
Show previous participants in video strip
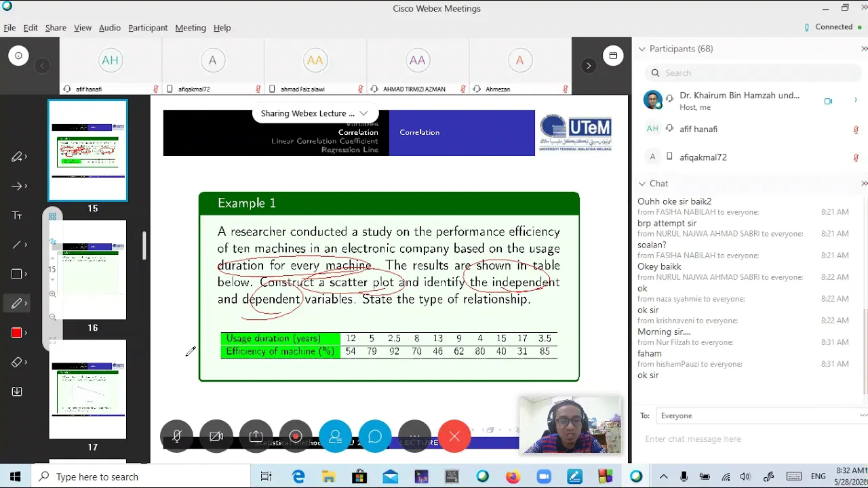pyautogui.click(x=42, y=66)
